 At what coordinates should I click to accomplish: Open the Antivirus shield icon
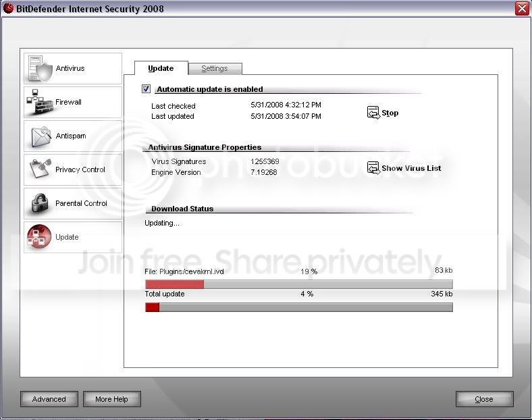(x=41, y=69)
